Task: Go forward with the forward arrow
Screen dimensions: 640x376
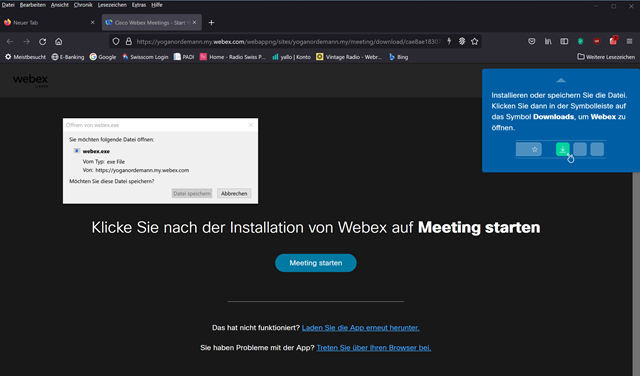Action: (x=26, y=42)
